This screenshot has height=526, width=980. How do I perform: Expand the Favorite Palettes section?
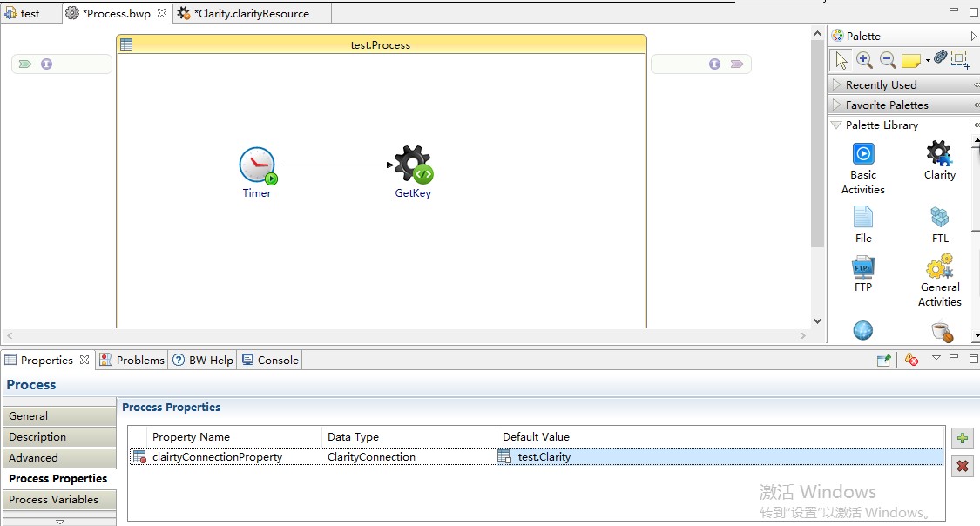[x=886, y=105]
